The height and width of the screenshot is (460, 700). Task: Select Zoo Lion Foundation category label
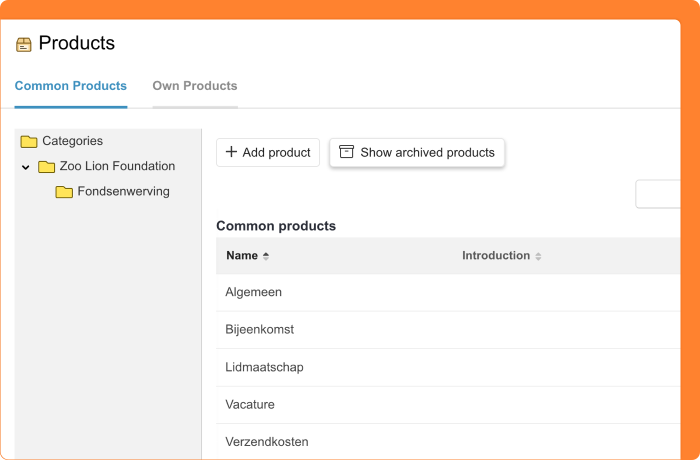[x=117, y=166]
